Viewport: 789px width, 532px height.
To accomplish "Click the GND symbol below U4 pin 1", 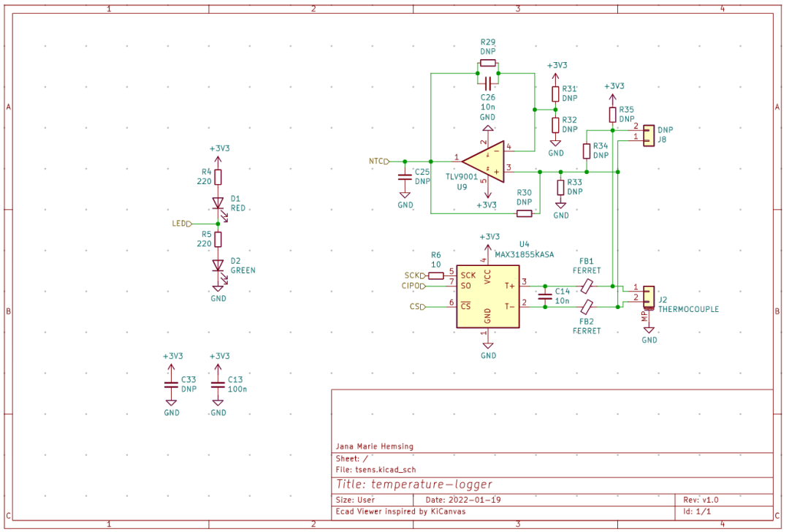I will point(487,350).
